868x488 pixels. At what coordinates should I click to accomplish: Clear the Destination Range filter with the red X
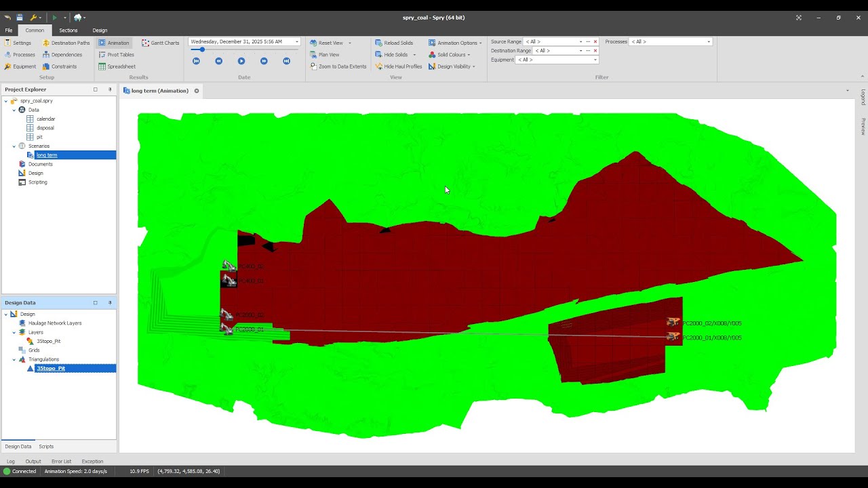pos(595,51)
